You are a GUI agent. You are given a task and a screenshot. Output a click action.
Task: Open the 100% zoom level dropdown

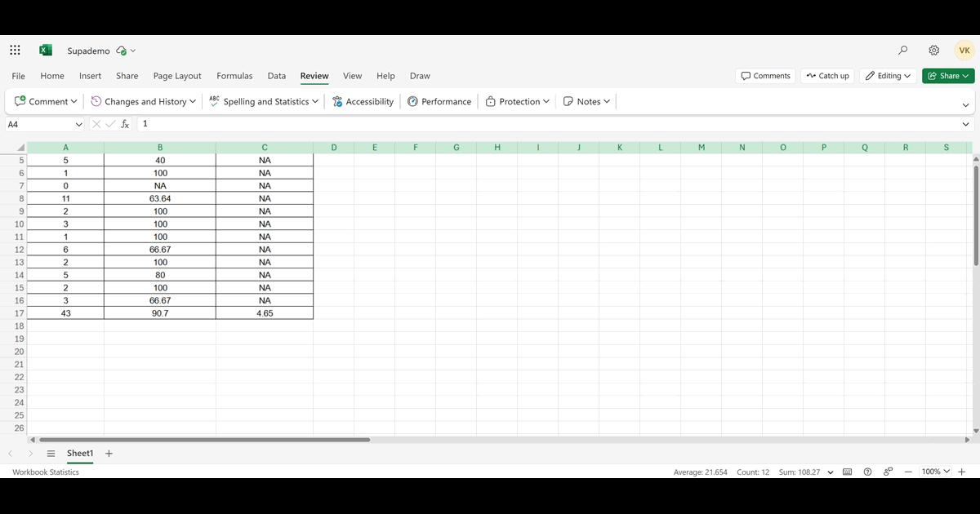(936, 472)
